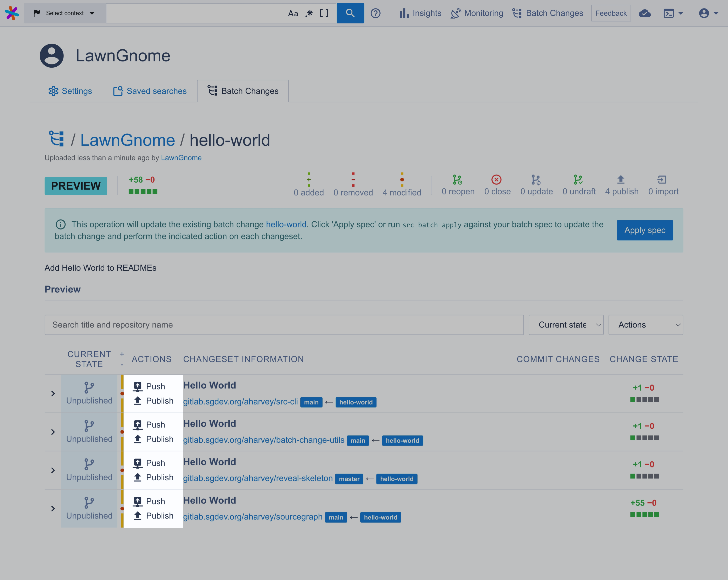Open gitlab.sgdev.org/aharvey/reveal-skeleton link
The height and width of the screenshot is (580, 728).
click(x=258, y=478)
